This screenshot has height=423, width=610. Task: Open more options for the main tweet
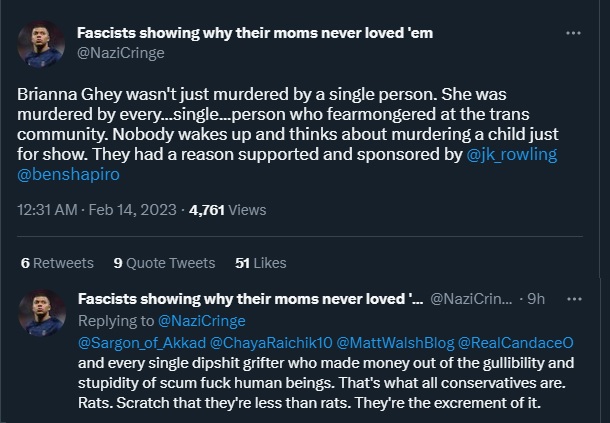[573, 33]
